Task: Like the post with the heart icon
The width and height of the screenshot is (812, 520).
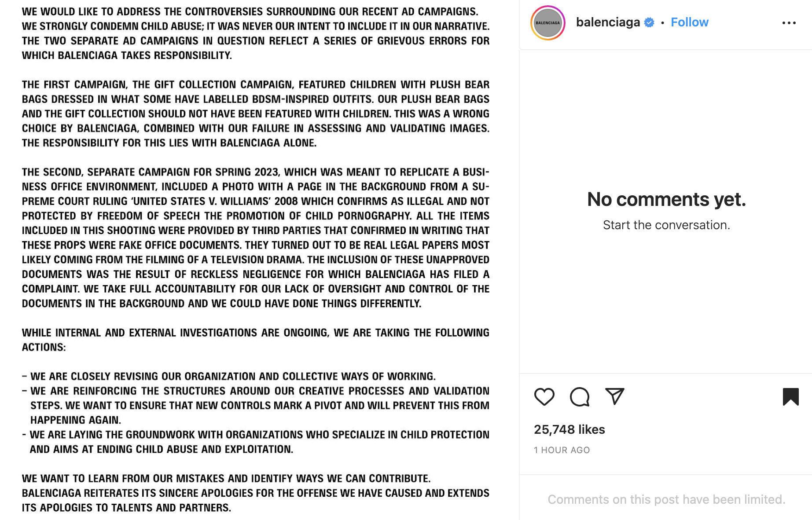Action: [544, 397]
